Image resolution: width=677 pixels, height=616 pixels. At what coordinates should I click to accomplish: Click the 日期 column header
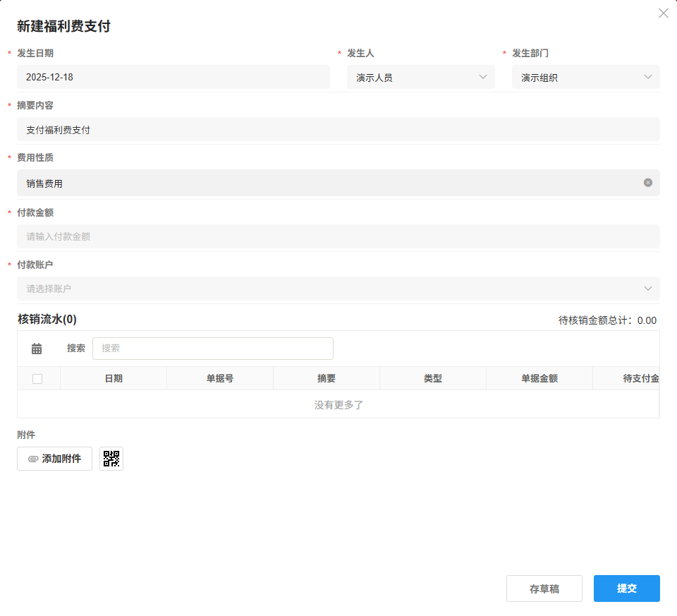tap(113, 378)
